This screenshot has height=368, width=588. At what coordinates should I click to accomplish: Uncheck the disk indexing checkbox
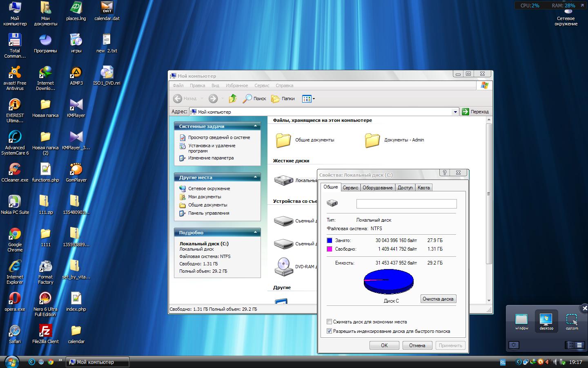pyautogui.click(x=330, y=331)
